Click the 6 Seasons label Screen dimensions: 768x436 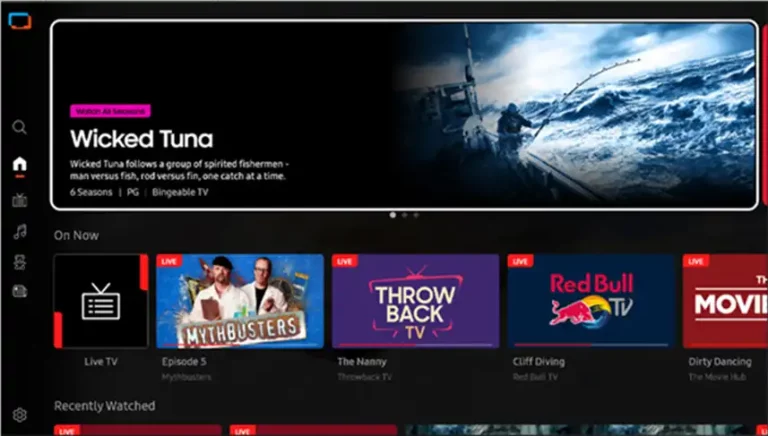pos(91,193)
